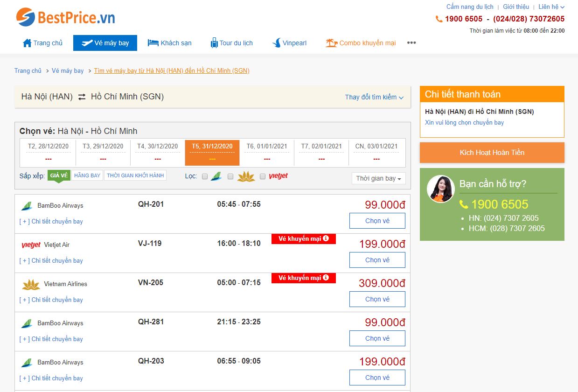The width and height of the screenshot is (578, 392).
Task: Expand Chi tiết chuyến bay for QH-281
Action: [51, 339]
